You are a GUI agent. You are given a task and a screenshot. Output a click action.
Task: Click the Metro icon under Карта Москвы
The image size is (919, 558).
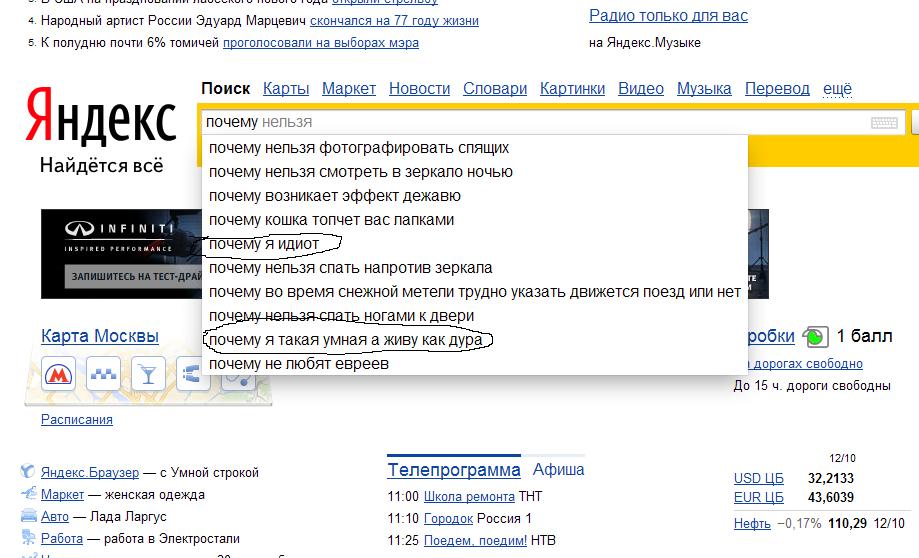pyautogui.click(x=59, y=373)
